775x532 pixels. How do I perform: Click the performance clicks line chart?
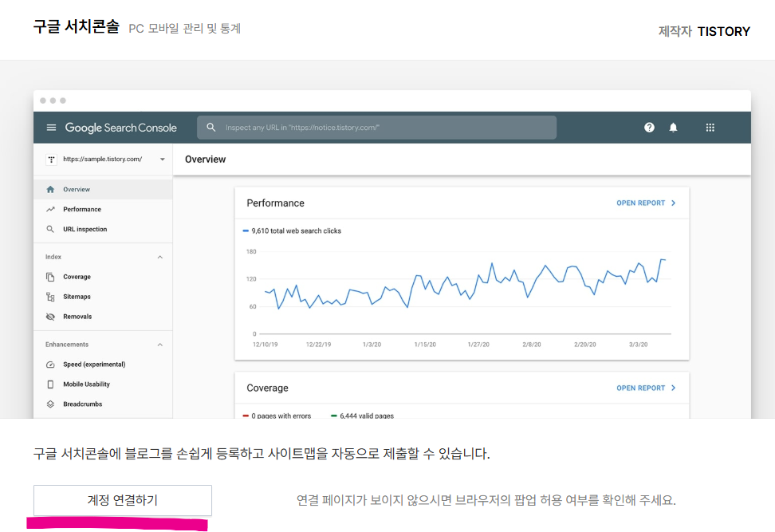click(x=465, y=284)
